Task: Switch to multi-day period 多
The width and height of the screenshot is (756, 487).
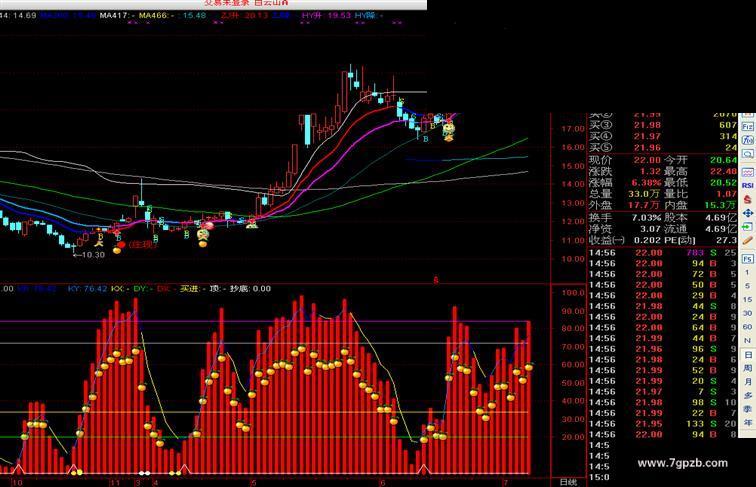Action: coord(748,395)
